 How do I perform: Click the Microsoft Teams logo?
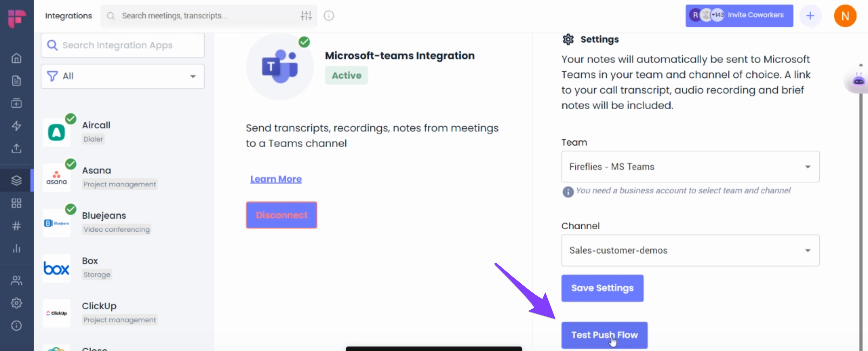[x=280, y=66]
